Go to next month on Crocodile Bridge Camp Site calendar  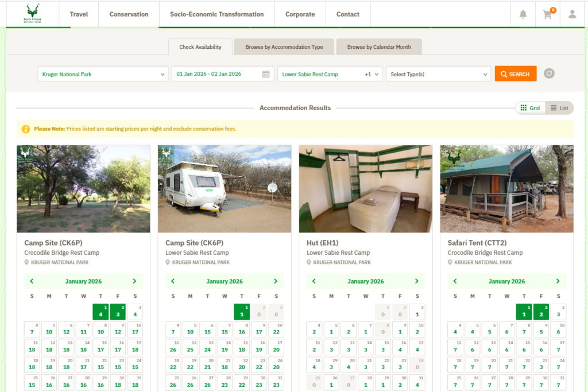[x=134, y=281]
